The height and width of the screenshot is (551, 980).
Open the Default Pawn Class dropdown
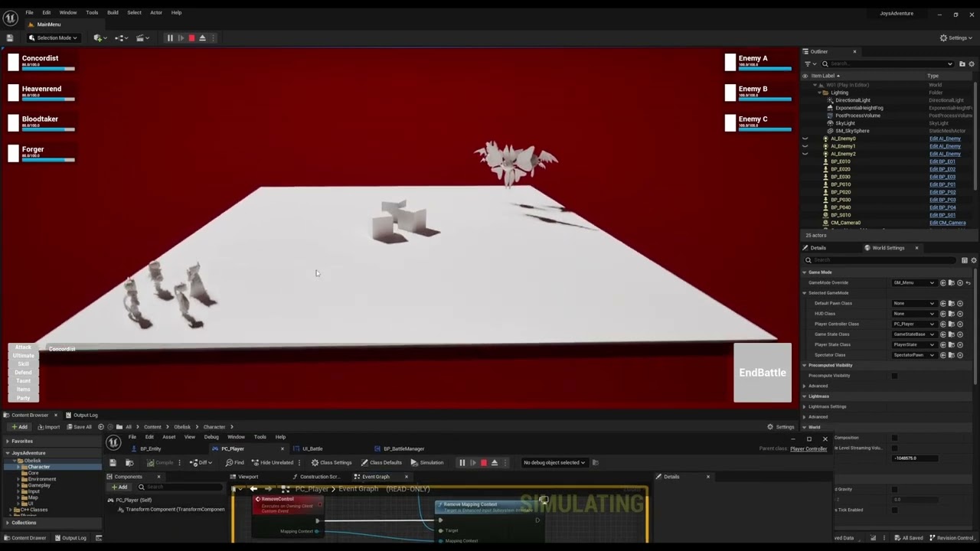914,304
